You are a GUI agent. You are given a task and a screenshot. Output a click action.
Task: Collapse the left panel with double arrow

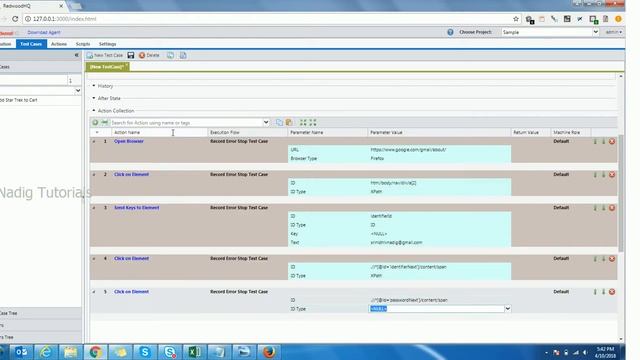point(76,55)
